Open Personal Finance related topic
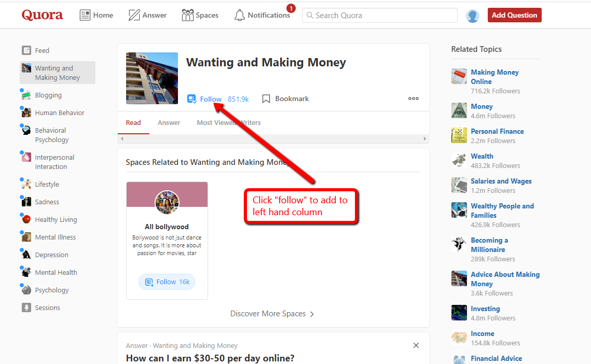Screen dimensions: 591x364 (497, 131)
